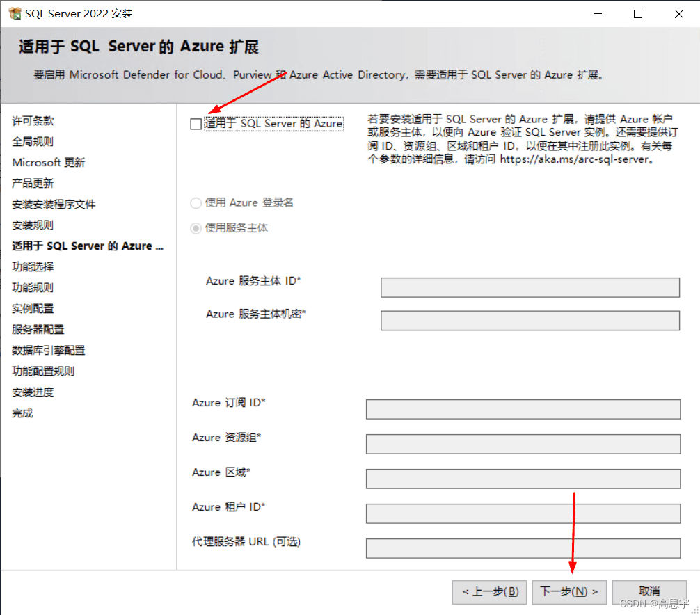Viewport: 700px width, 615px height.
Task: Click the Azure 区域 input field
Action: coord(523,479)
